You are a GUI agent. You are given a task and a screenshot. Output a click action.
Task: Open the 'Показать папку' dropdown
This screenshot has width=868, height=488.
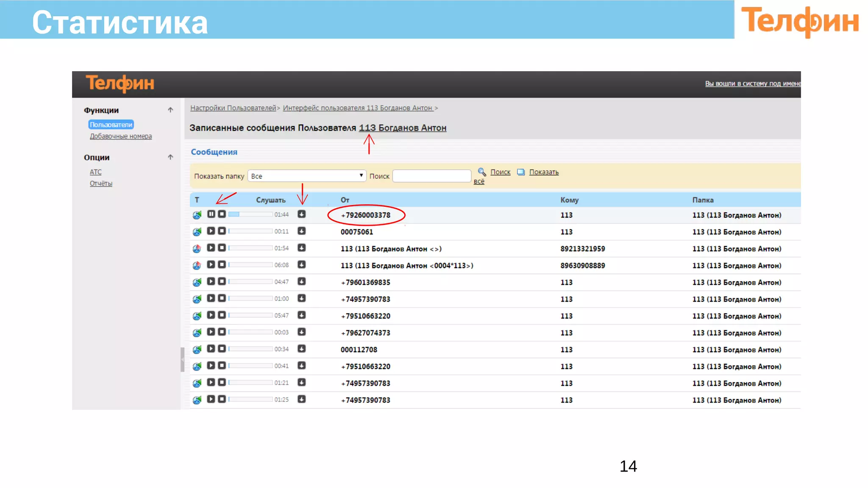click(x=307, y=176)
